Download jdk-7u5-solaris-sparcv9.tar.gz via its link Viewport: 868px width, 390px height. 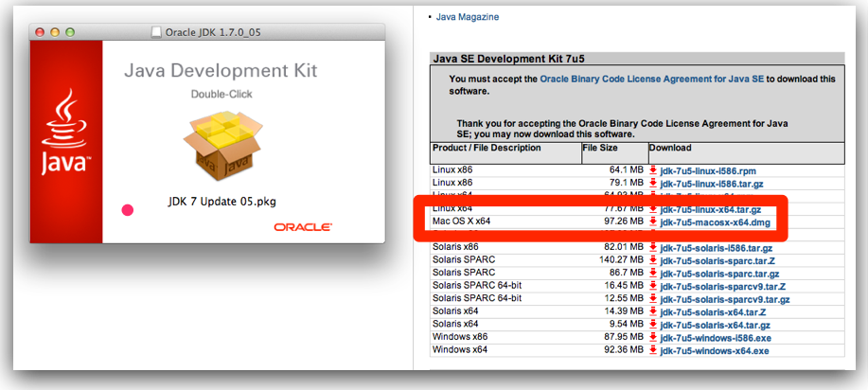[x=725, y=299]
